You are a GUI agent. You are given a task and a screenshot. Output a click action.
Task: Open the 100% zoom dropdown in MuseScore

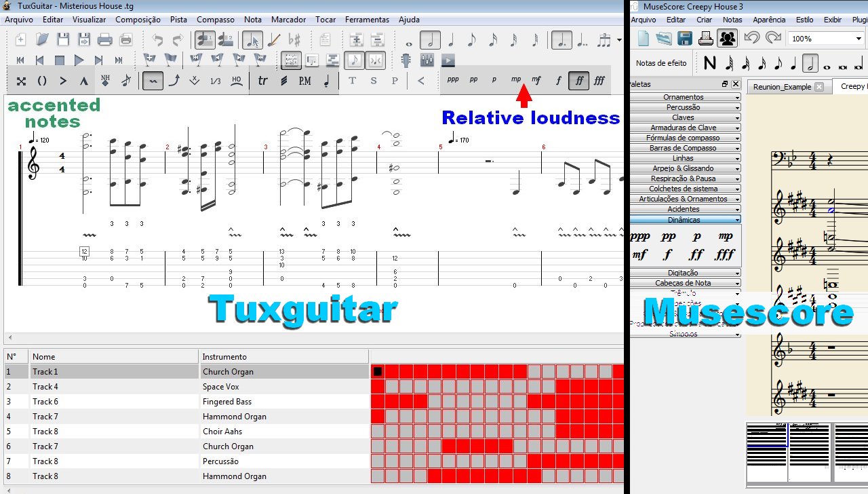point(824,39)
